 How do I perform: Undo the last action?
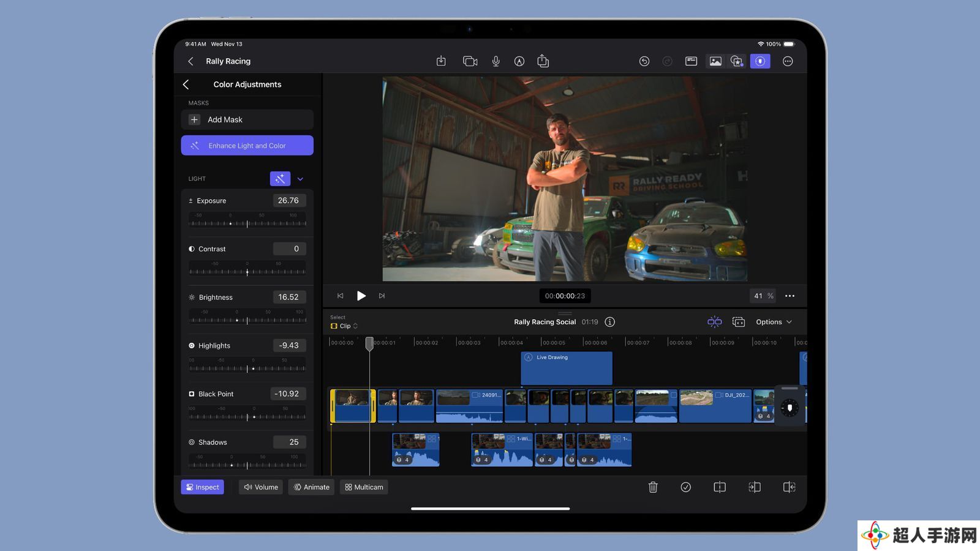644,61
